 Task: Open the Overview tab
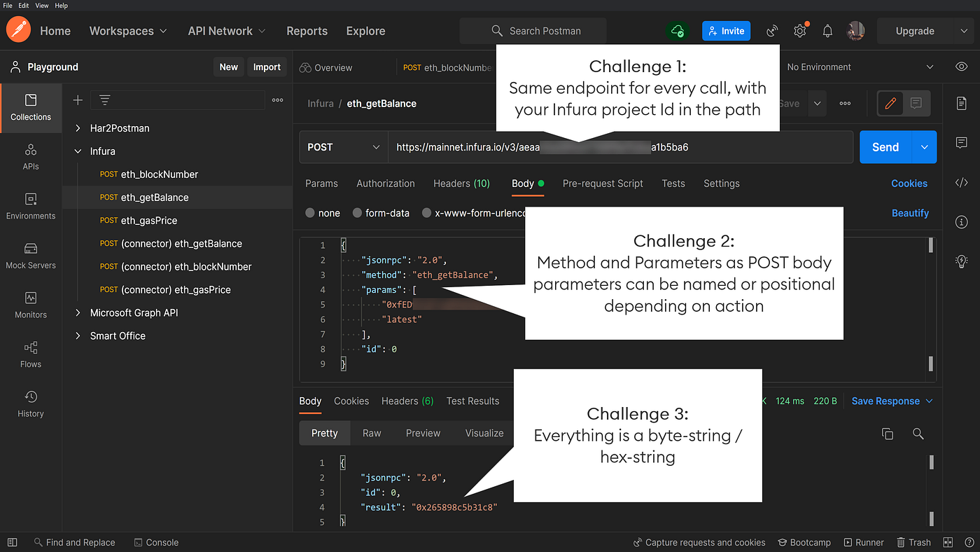[325, 68]
